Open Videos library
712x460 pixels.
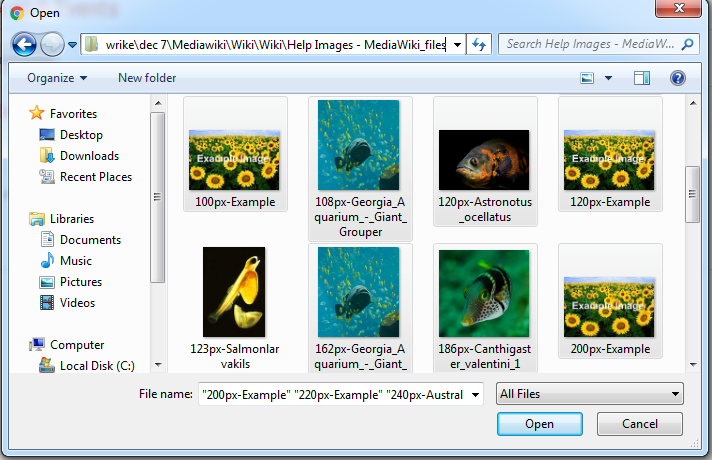(x=77, y=303)
